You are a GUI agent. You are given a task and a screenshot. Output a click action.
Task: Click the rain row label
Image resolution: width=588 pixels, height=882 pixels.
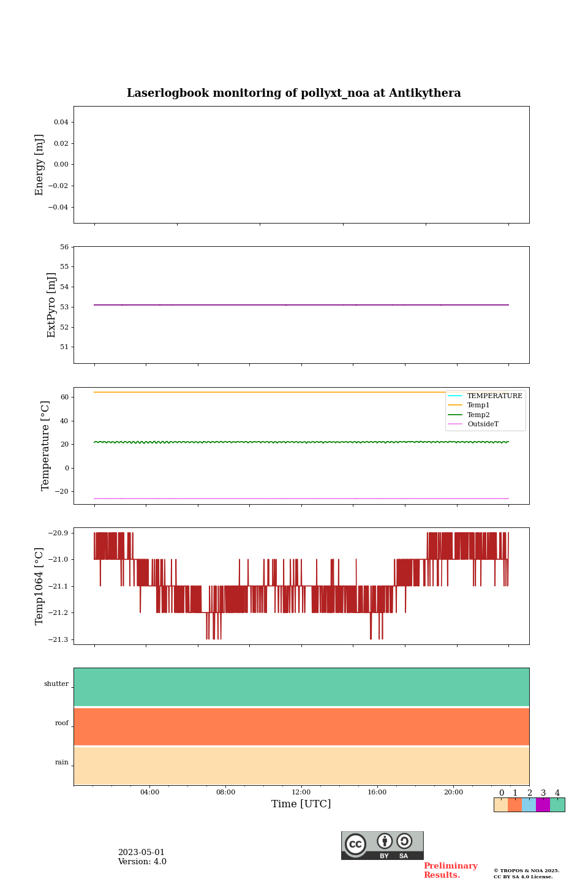62,763
